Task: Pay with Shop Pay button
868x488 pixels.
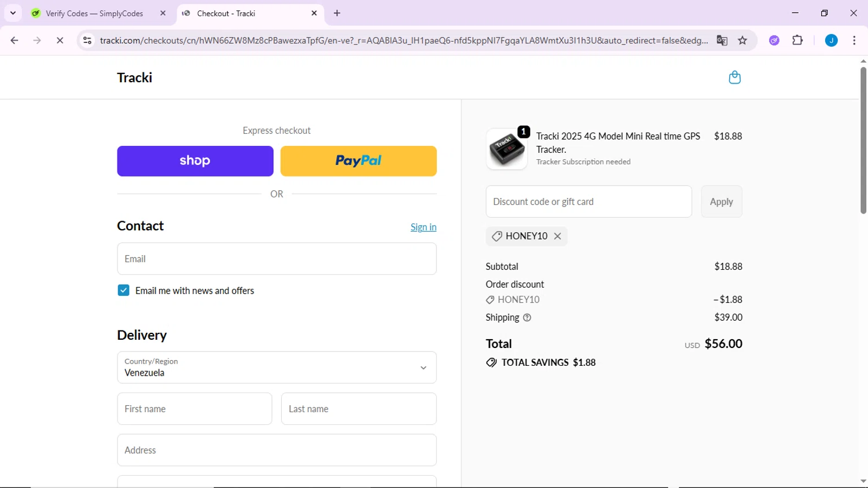Action: [x=195, y=161]
